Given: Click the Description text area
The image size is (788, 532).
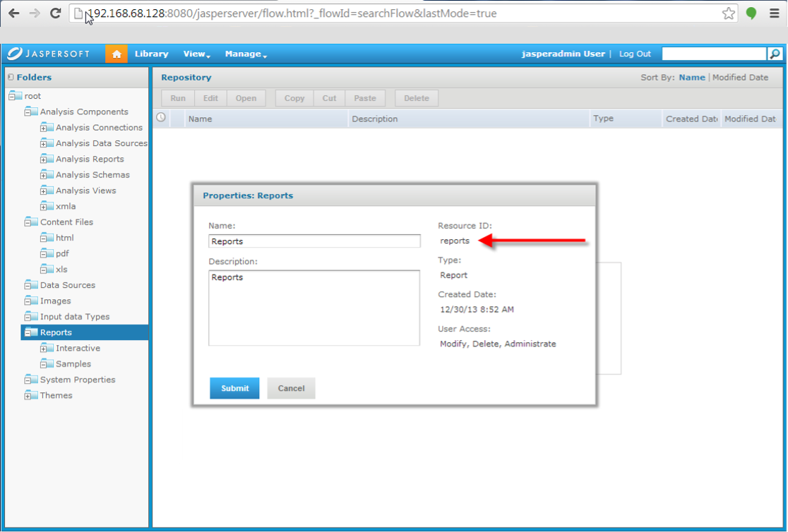Looking at the screenshot, I should (314, 308).
